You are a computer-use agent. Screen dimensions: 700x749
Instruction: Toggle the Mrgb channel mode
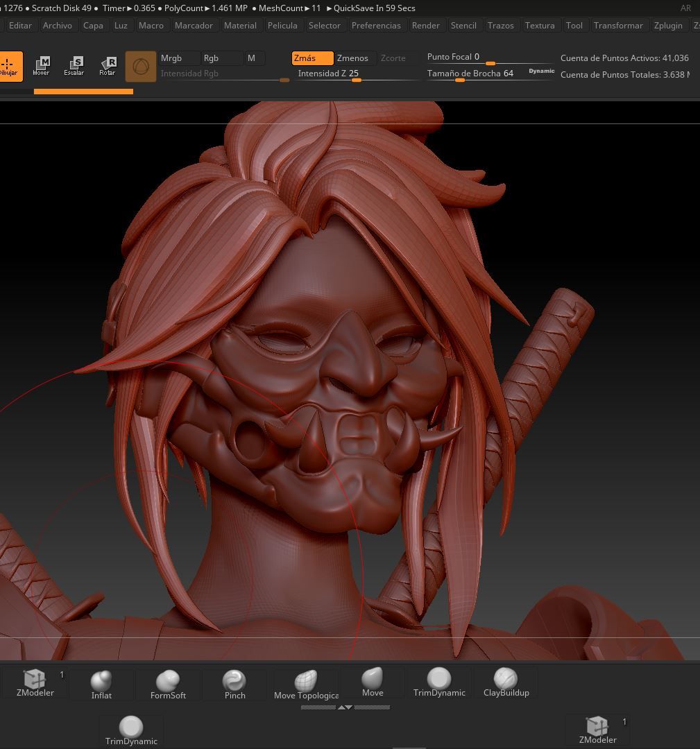(179, 58)
